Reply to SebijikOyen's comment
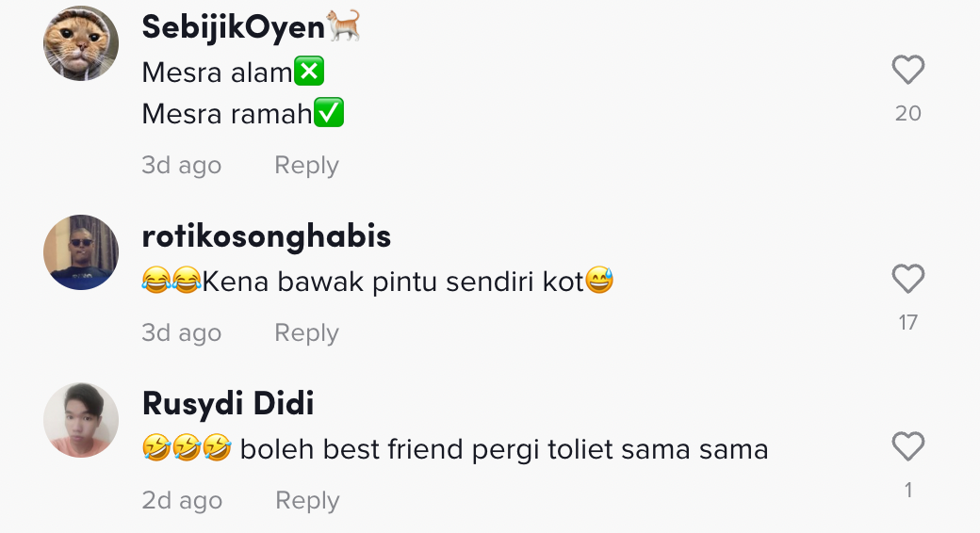The image size is (980, 533). click(306, 166)
